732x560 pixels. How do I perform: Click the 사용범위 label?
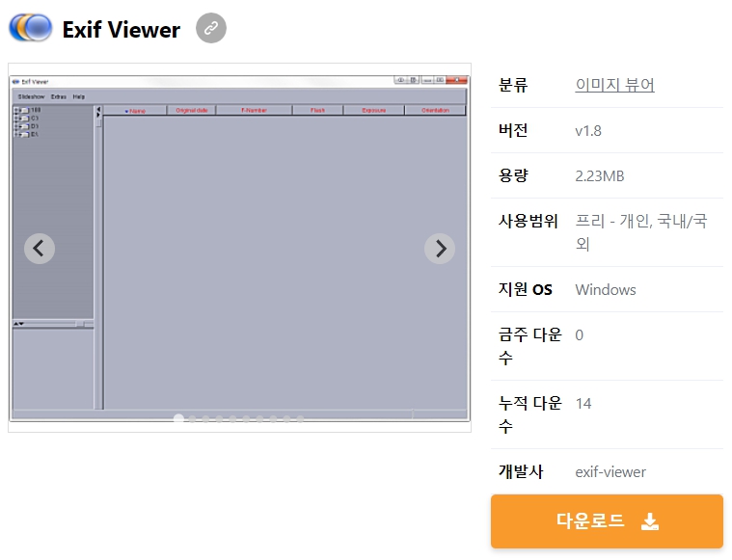(528, 221)
